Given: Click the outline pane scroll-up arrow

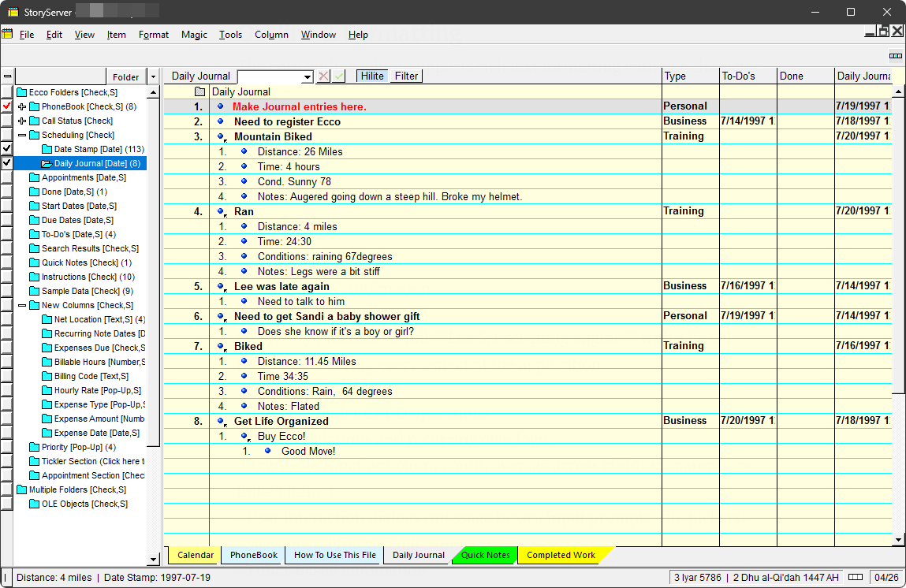Looking at the screenshot, I should pos(898,91).
